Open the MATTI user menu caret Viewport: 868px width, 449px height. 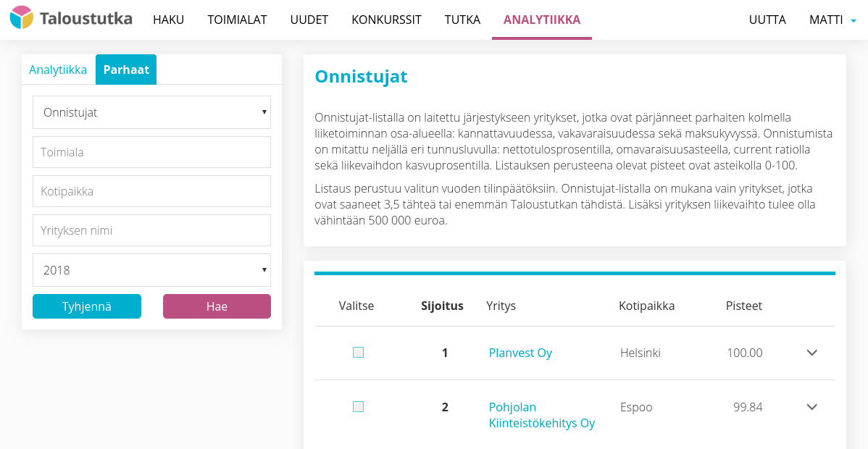point(854,21)
